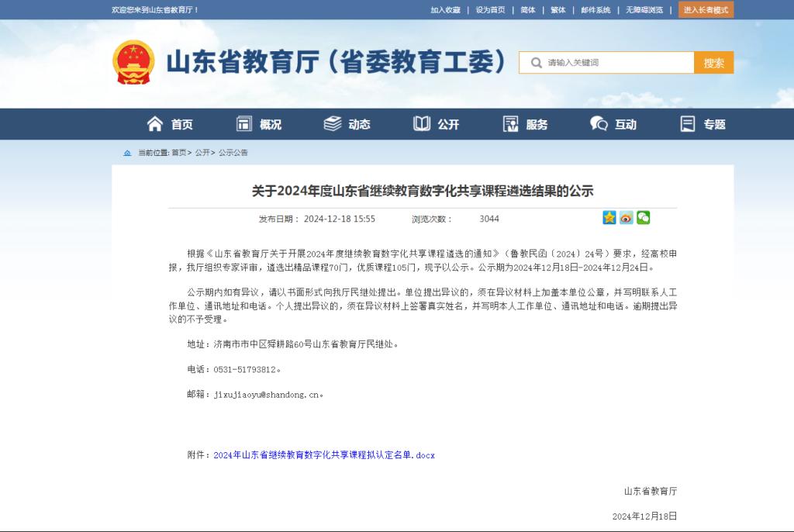Click the national emblem logo
794x532 pixels.
pos(133,62)
